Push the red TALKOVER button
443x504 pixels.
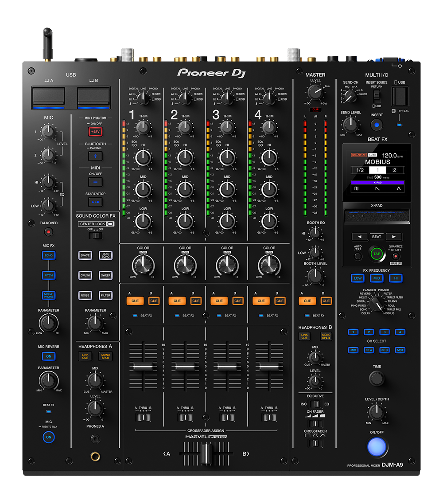[48, 231]
